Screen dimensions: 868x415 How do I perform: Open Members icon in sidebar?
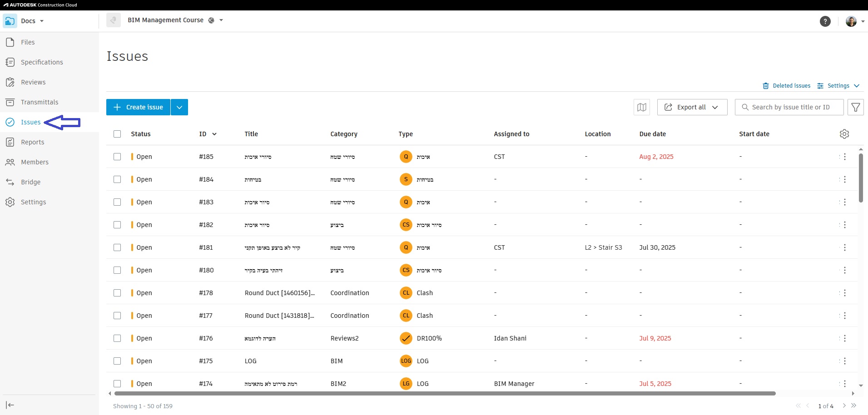tap(10, 162)
